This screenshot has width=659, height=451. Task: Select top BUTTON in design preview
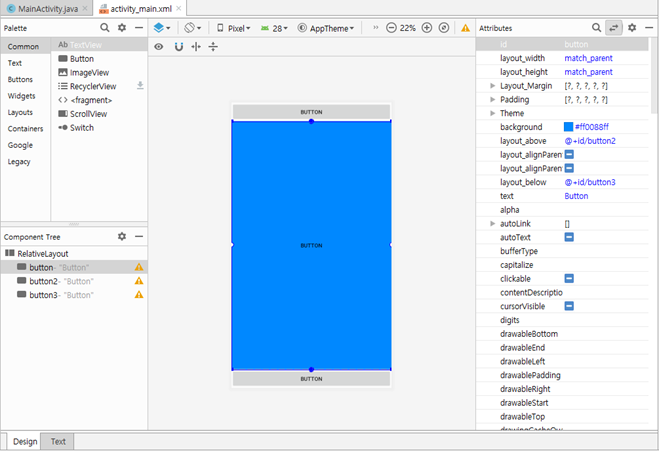pyautogui.click(x=311, y=112)
